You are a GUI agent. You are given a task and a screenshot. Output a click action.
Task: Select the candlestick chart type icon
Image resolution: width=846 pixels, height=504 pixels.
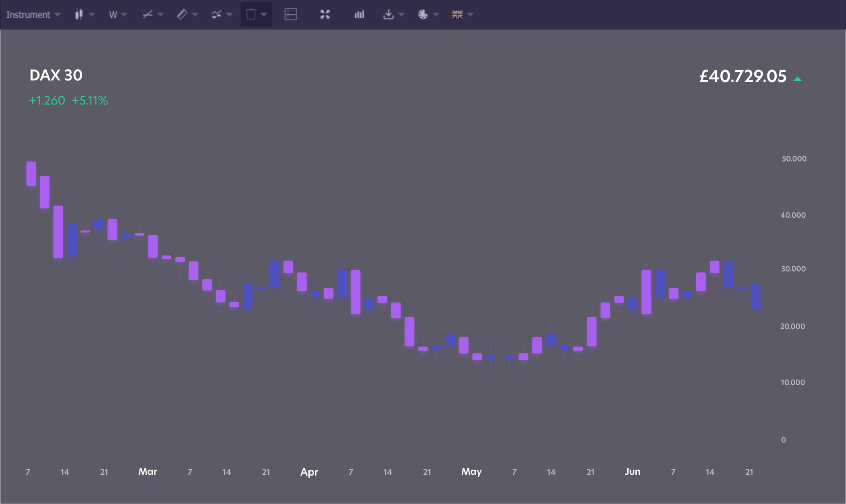point(79,14)
